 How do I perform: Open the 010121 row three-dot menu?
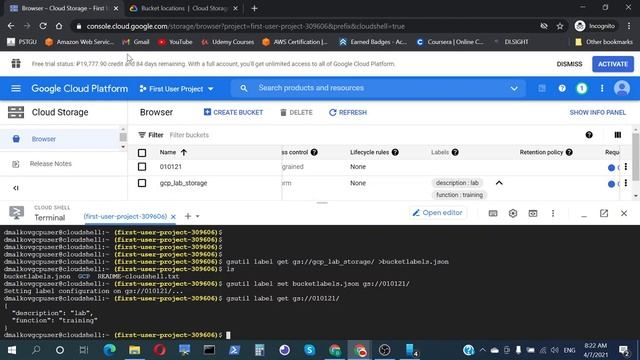click(626, 167)
